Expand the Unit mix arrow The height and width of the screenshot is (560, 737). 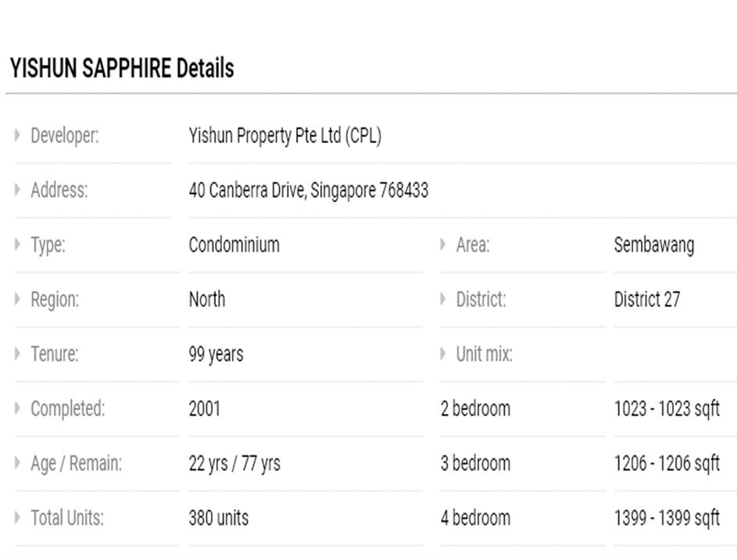click(x=443, y=354)
